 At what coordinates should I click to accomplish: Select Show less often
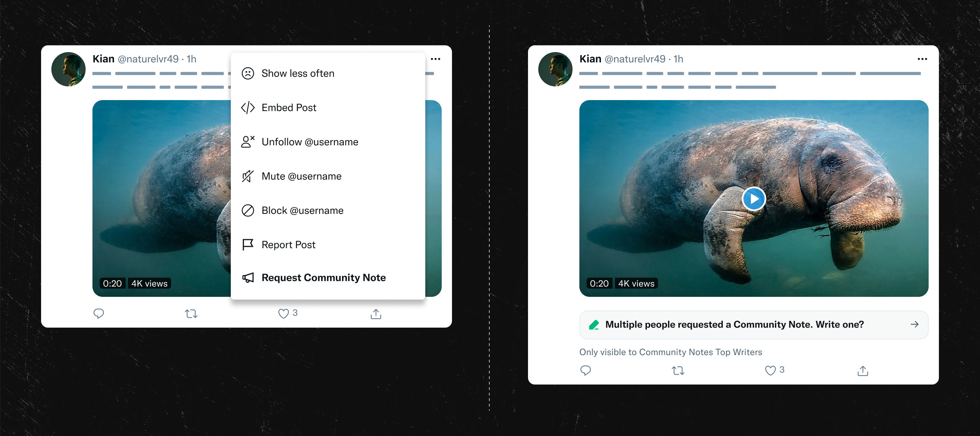pyautogui.click(x=298, y=73)
